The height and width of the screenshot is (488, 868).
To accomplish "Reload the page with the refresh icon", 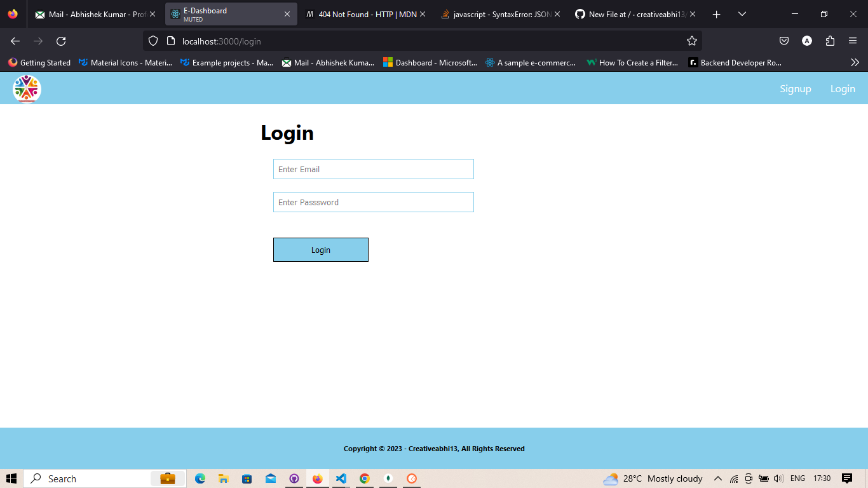I will point(61,41).
